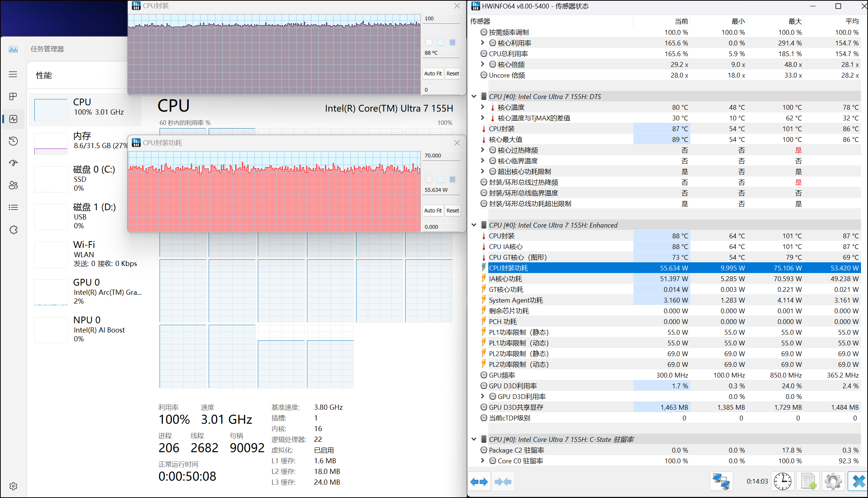
Task: Click the collapse-columns arrows button in HWiNFO
Action: (503, 481)
